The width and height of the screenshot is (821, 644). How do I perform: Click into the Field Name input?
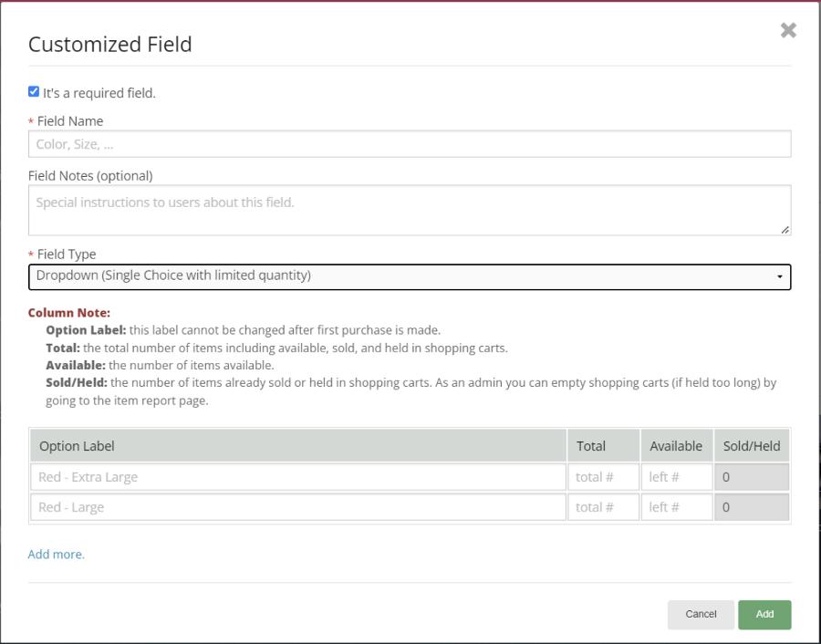pos(409,144)
